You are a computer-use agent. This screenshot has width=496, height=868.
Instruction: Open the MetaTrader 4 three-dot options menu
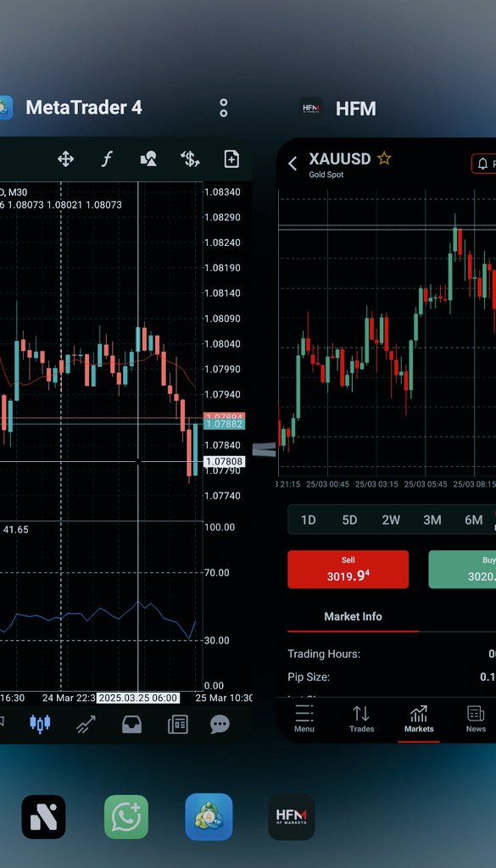point(224,108)
